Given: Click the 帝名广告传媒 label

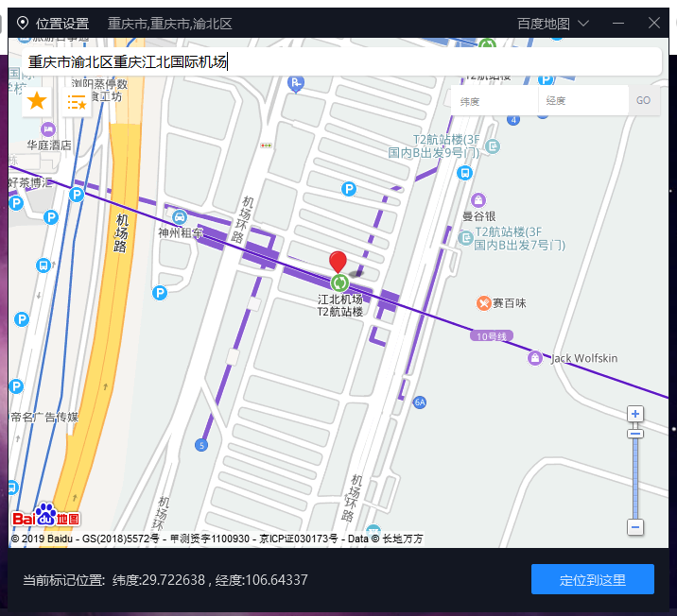Looking at the screenshot, I should pyautogui.click(x=44, y=418).
